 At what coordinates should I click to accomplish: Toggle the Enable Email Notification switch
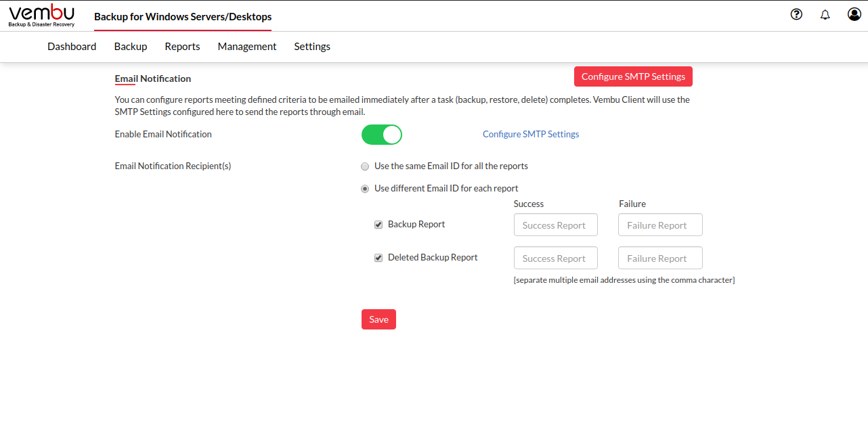382,135
